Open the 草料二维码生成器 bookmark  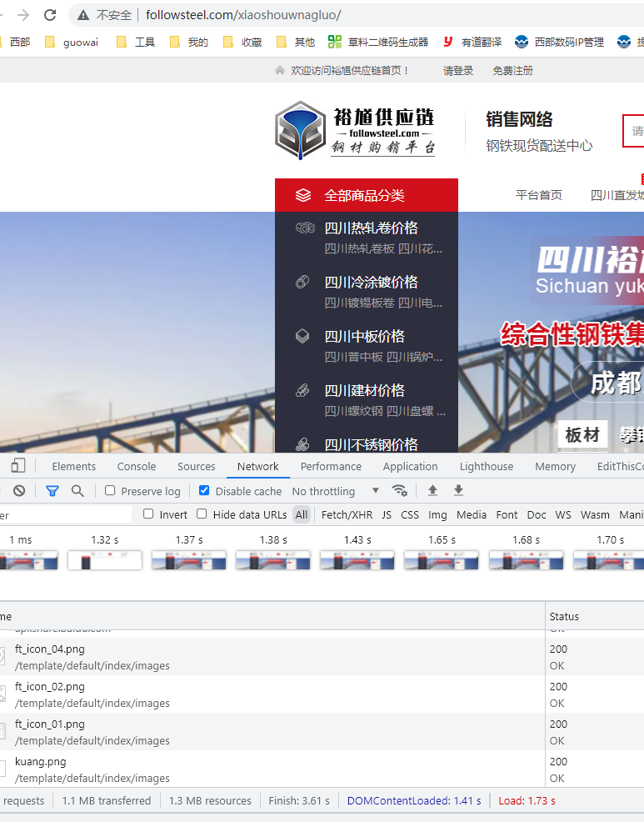tap(378, 42)
